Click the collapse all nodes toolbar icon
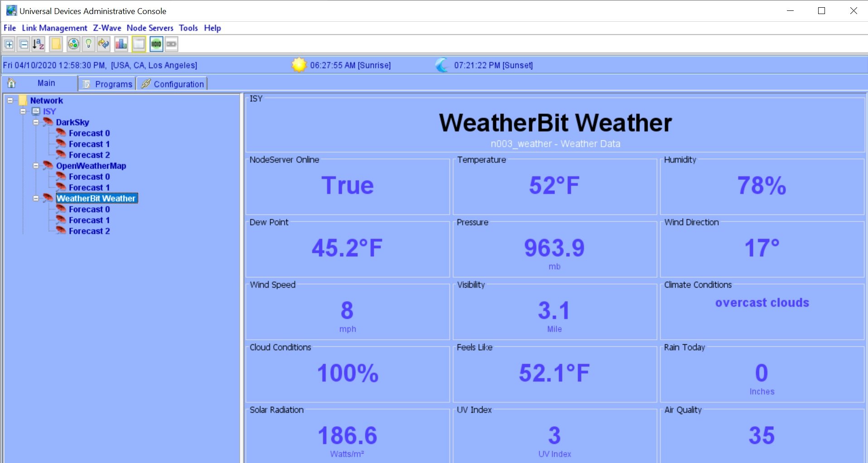Viewport: 868px width, 463px height. tap(23, 44)
